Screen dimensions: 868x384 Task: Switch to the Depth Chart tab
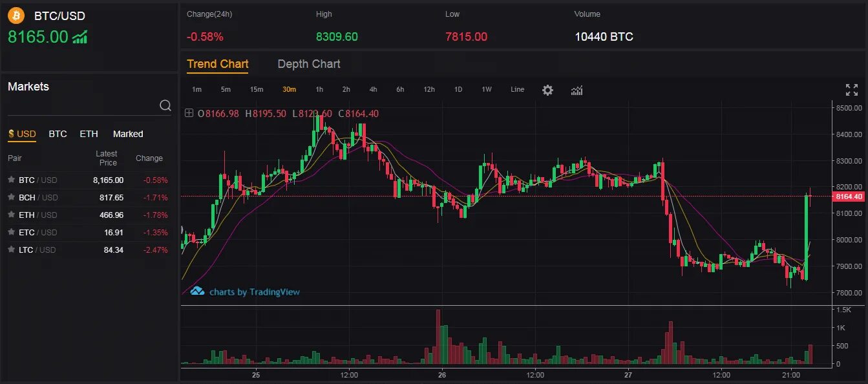[308, 64]
